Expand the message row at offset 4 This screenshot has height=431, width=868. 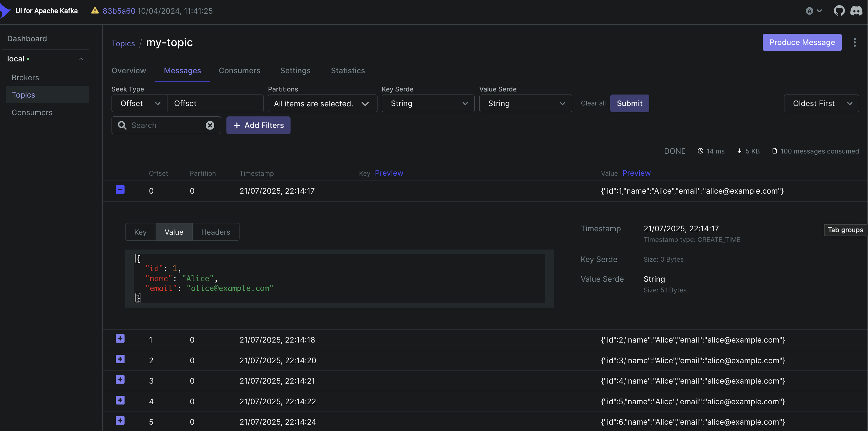pyautogui.click(x=120, y=400)
